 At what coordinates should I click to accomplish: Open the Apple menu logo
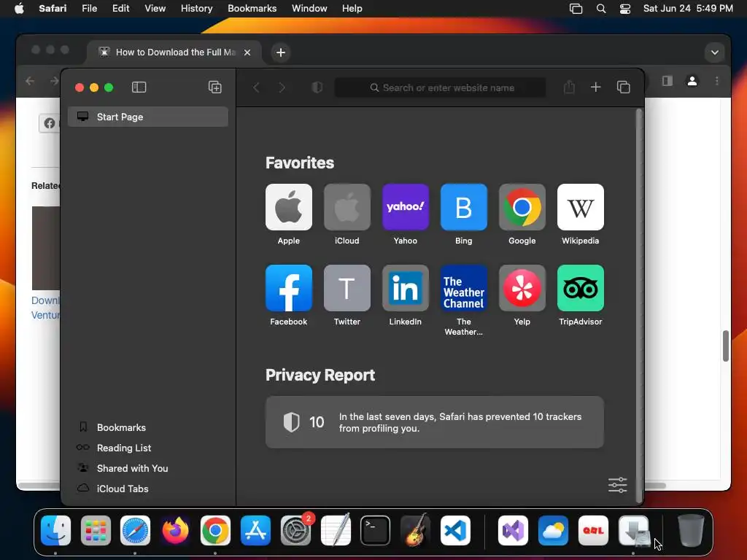(19, 9)
